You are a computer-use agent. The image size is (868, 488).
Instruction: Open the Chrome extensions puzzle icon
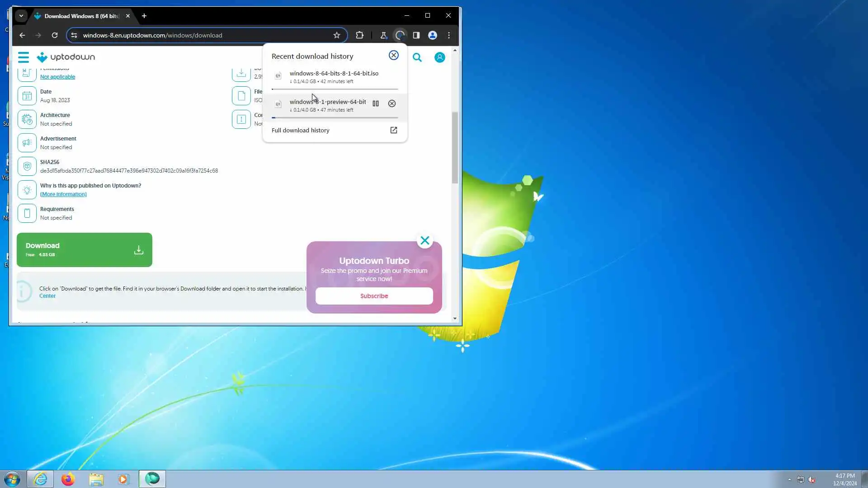pyautogui.click(x=359, y=35)
